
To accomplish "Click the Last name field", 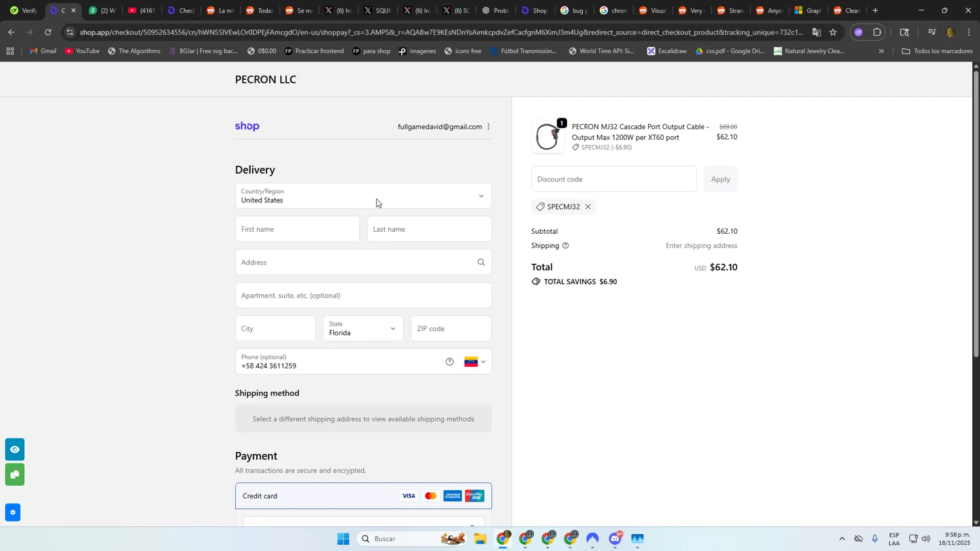I will (x=429, y=229).
